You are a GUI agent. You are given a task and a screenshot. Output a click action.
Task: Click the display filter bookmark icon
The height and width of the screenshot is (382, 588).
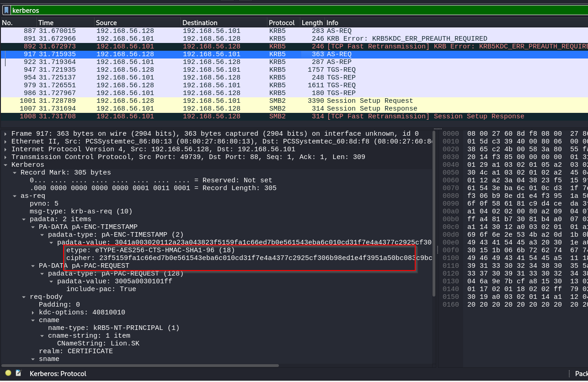pos(6,10)
